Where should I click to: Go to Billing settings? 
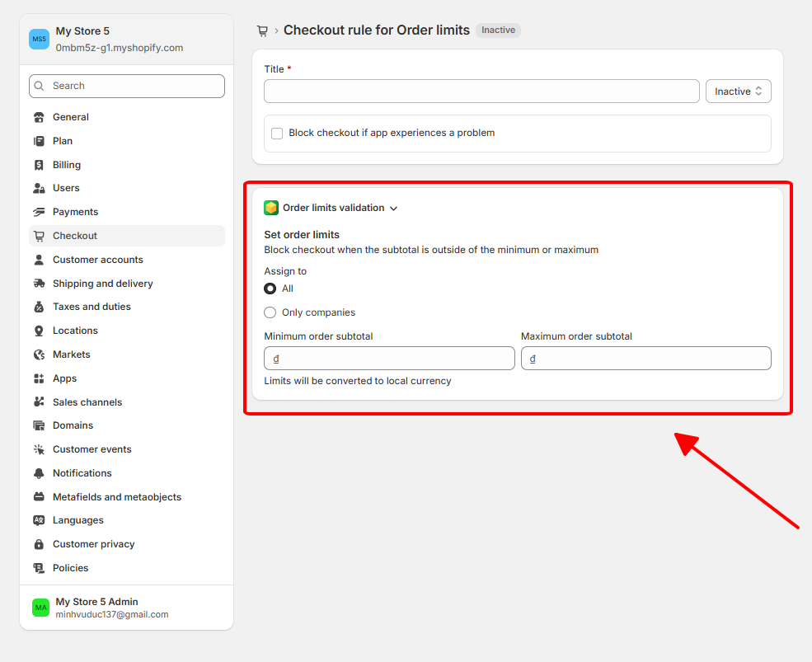[127, 165]
